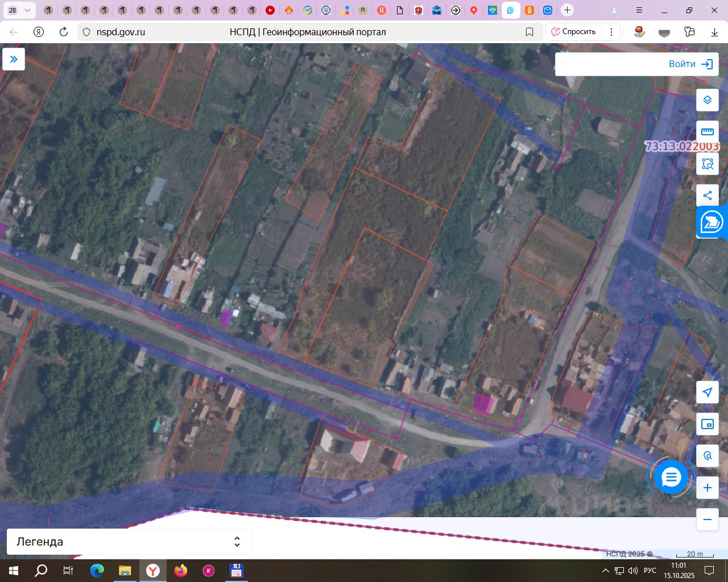Image resolution: width=728 pixels, height=582 pixels.
Task: Click the map search-here tool icon
Action: [x=708, y=456]
